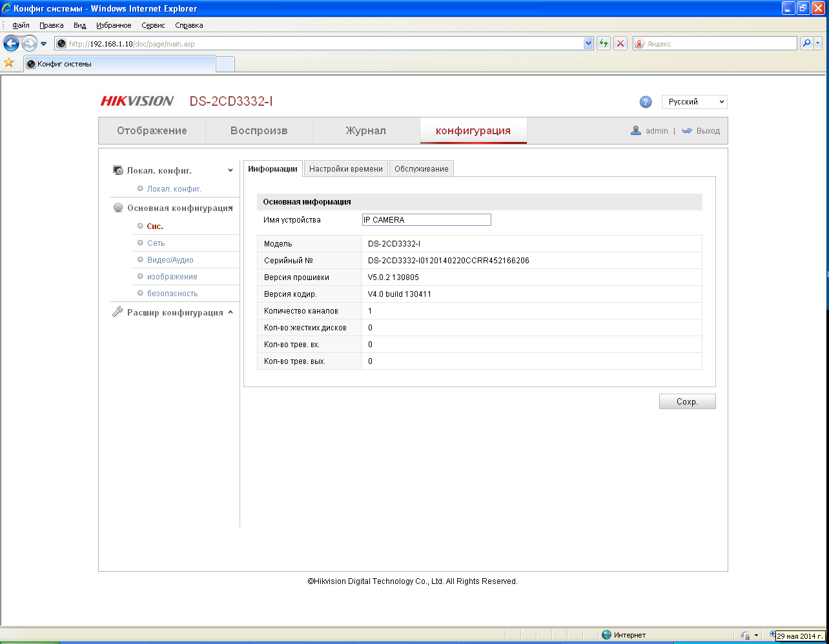This screenshot has height=644, width=829.
Task: Click the Выход logout link
Action: [x=708, y=130]
